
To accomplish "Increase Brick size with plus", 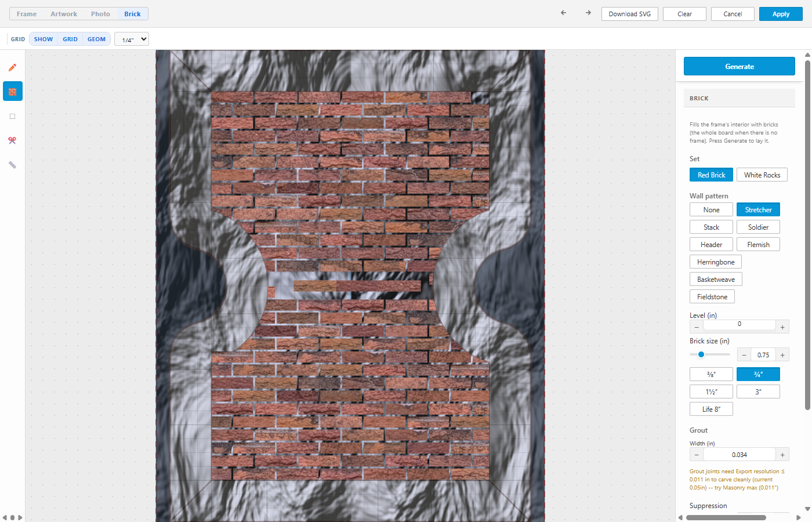I will 782,355.
